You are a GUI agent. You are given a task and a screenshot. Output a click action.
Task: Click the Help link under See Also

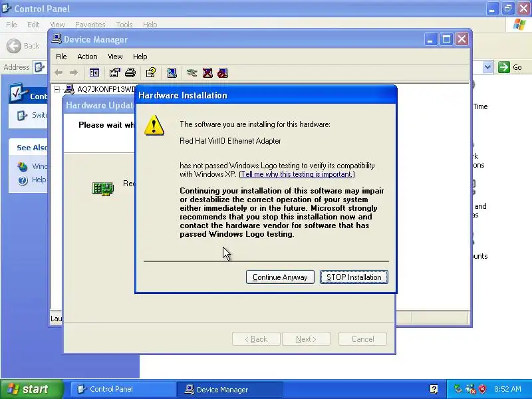tap(39, 180)
